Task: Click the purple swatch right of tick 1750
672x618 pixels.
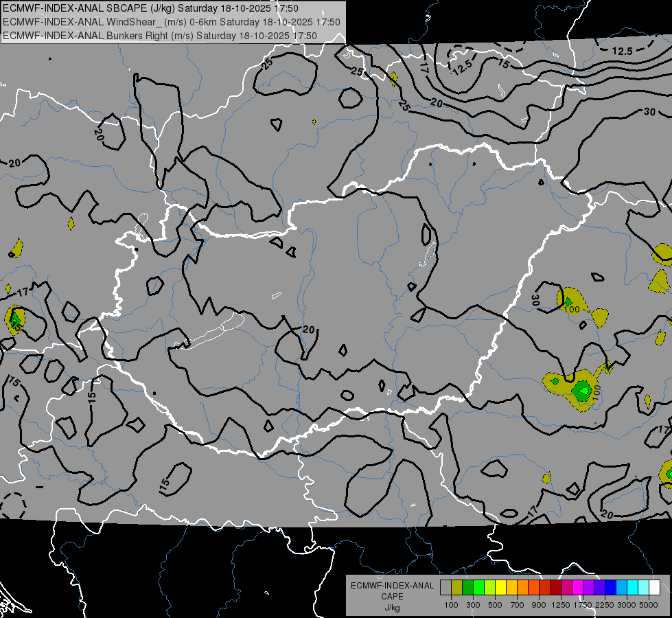Action: coord(588,588)
